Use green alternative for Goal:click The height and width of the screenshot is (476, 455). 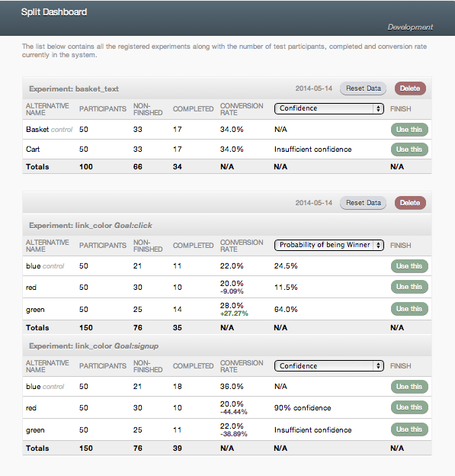click(409, 309)
